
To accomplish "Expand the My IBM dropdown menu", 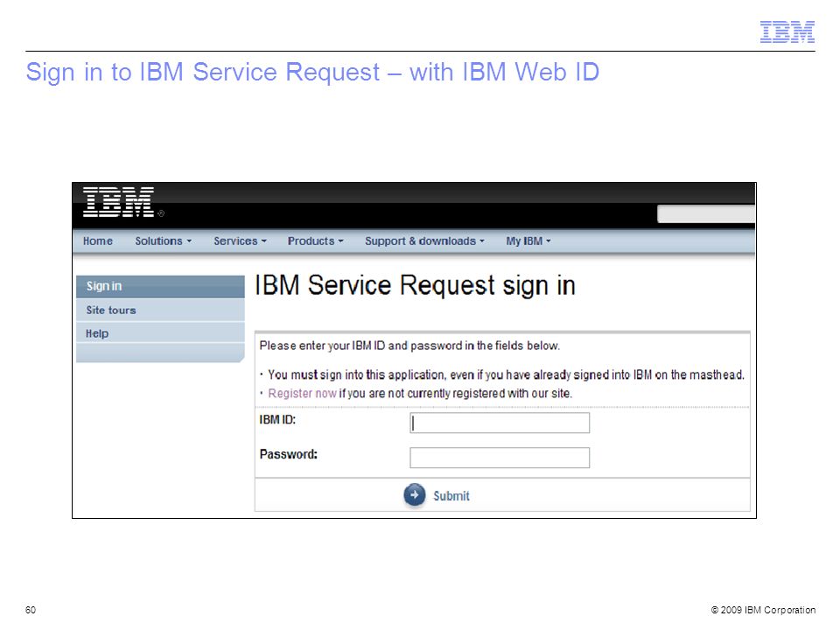I will [x=528, y=241].
